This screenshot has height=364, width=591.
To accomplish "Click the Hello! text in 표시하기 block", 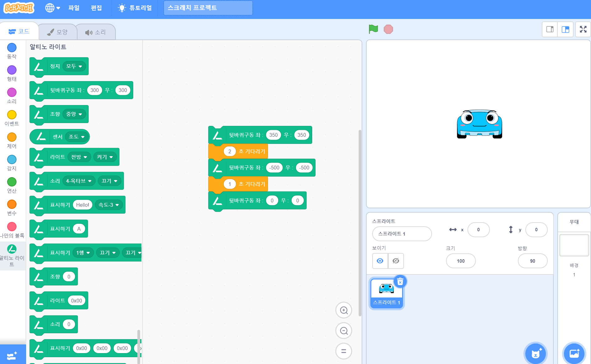I will 82,205.
